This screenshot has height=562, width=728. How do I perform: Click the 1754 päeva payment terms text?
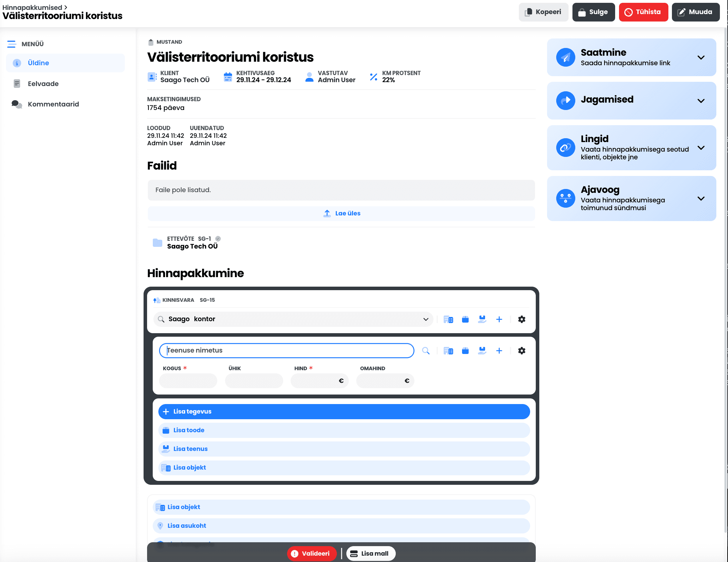[x=165, y=108]
